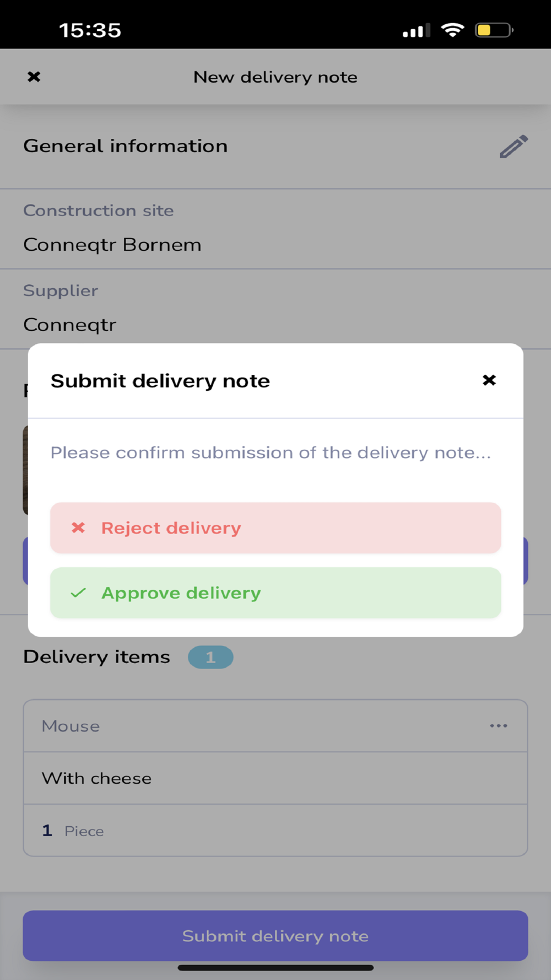The height and width of the screenshot is (980, 551).
Task: Open the three-dot menu for Mouse item
Action: 499,726
